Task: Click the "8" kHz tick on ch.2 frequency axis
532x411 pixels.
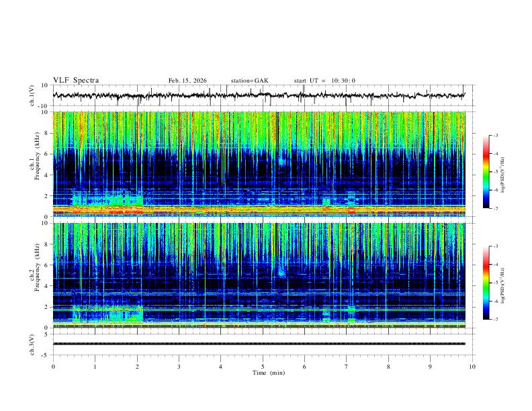Action: pos(46,244)
